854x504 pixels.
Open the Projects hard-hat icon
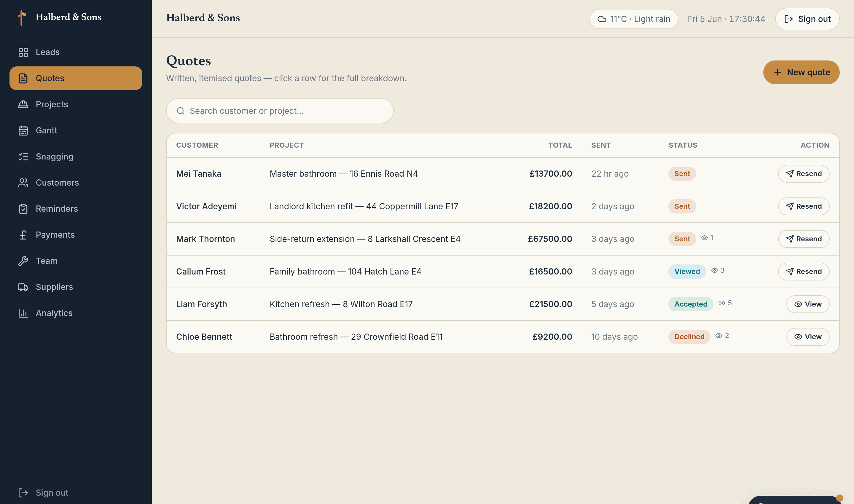23,104
